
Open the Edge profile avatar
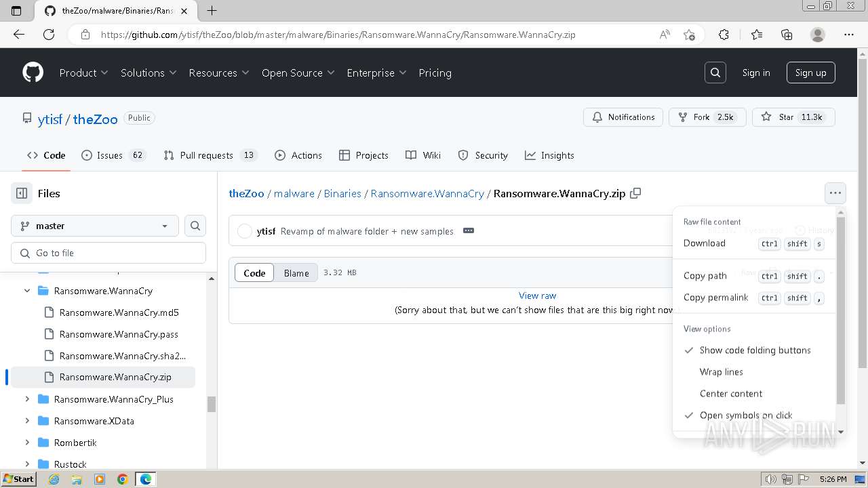[818, 35]
